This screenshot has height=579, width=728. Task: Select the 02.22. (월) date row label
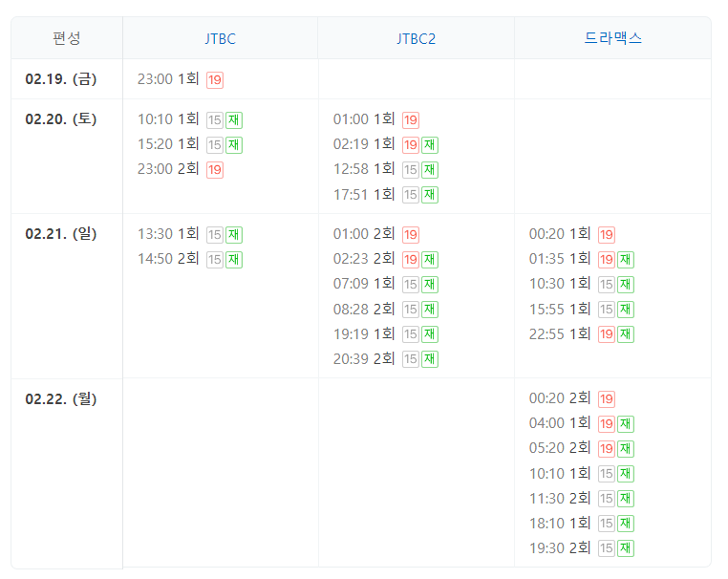(61, 398)
